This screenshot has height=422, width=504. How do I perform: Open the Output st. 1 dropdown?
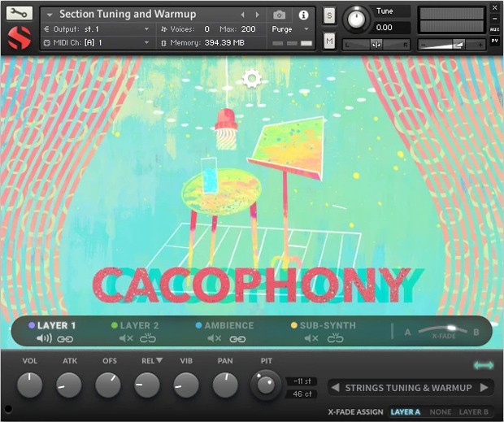tap(97, 29)
